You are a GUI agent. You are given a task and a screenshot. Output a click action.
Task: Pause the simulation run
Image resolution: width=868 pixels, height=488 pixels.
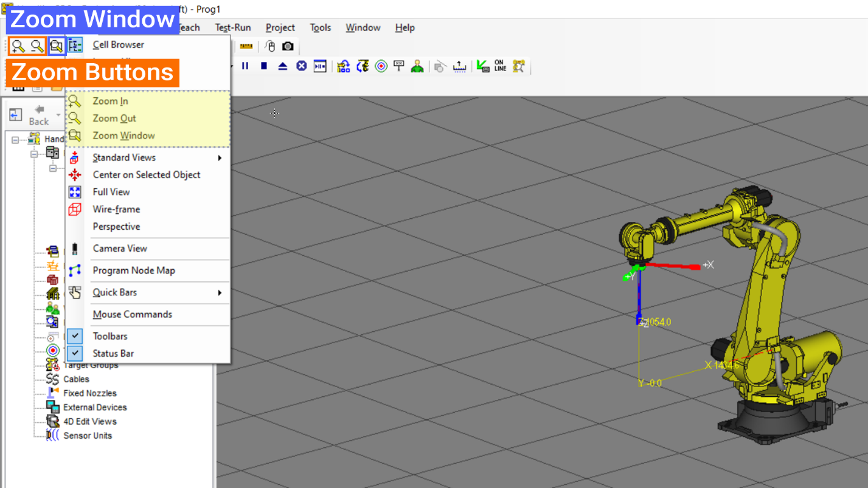245,66
